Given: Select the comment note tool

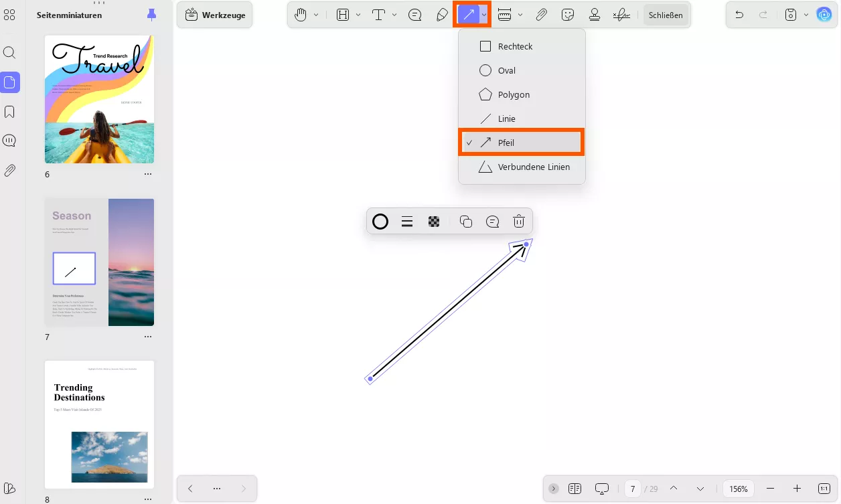Looking at the screenshot, I should (415, 15).
